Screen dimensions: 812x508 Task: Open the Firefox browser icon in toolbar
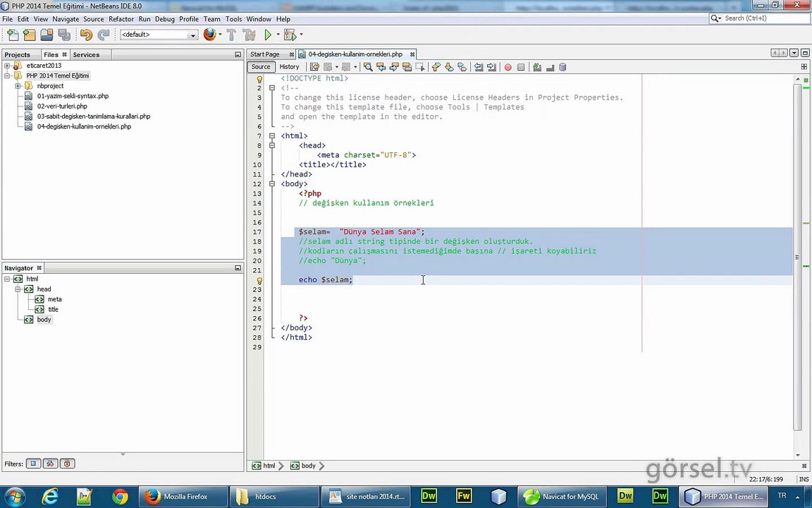pos(209,35)
